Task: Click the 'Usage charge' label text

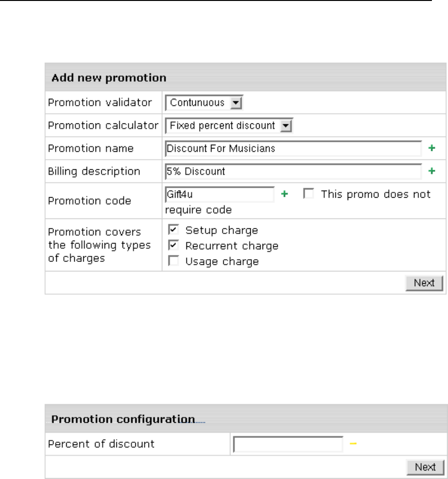Action: (x=222, y=261)
